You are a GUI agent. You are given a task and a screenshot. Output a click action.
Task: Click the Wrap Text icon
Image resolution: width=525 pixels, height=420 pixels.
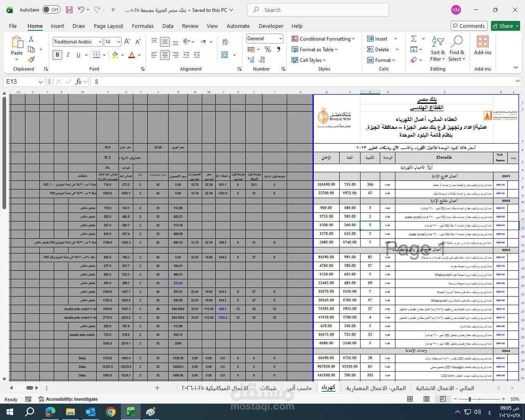point(225,41)
